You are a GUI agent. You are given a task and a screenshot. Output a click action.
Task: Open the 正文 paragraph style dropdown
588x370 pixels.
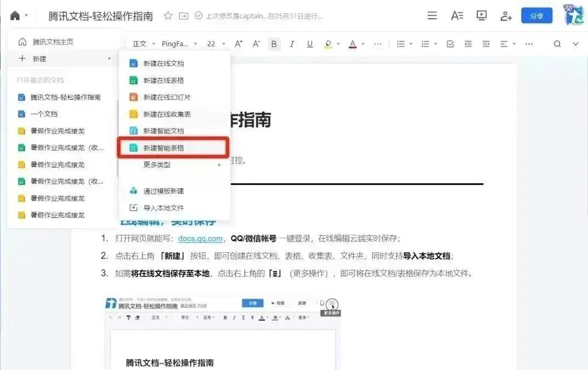143,44
